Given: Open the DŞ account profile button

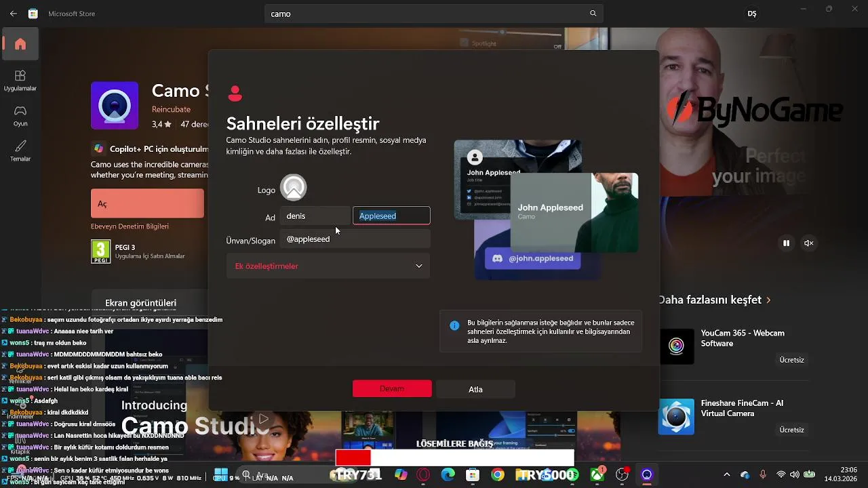Looking at the screenshot, I should coord(751,14).
